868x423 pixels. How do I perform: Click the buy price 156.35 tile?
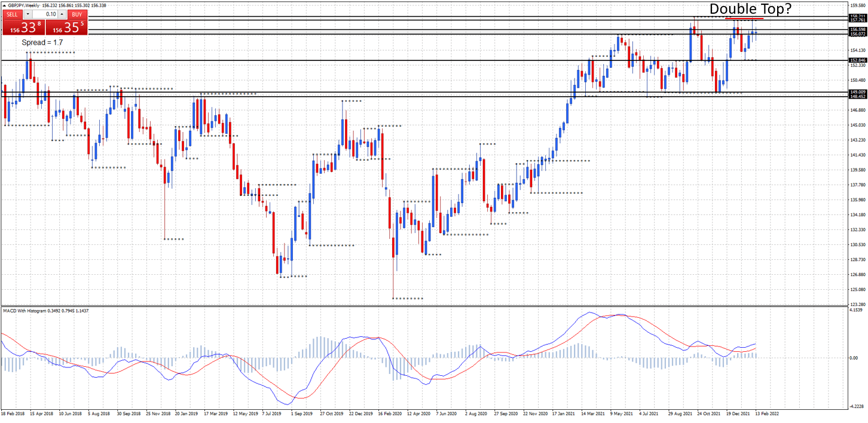click(x=66, y=27)
